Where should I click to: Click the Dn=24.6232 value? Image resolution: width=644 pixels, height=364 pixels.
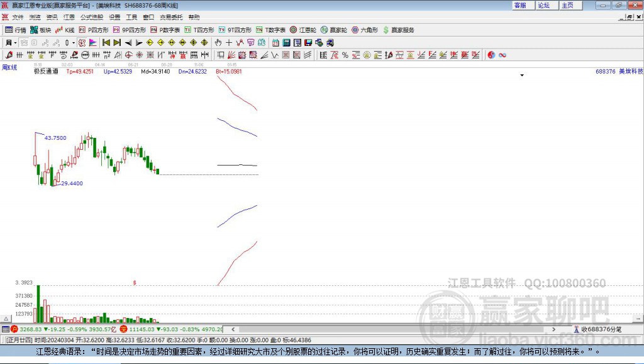192,71
